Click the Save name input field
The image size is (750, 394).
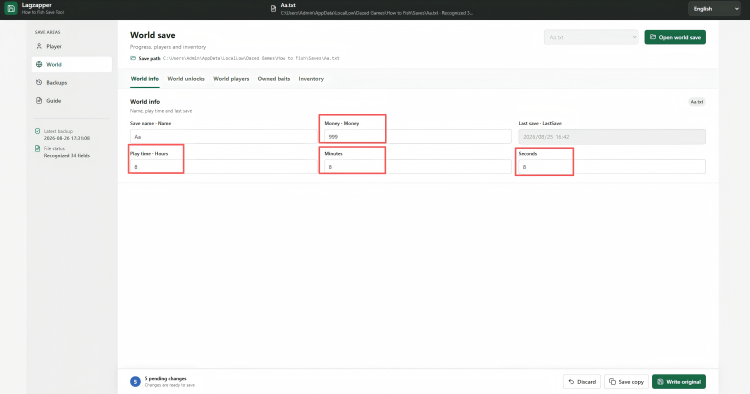pos(223,137)
